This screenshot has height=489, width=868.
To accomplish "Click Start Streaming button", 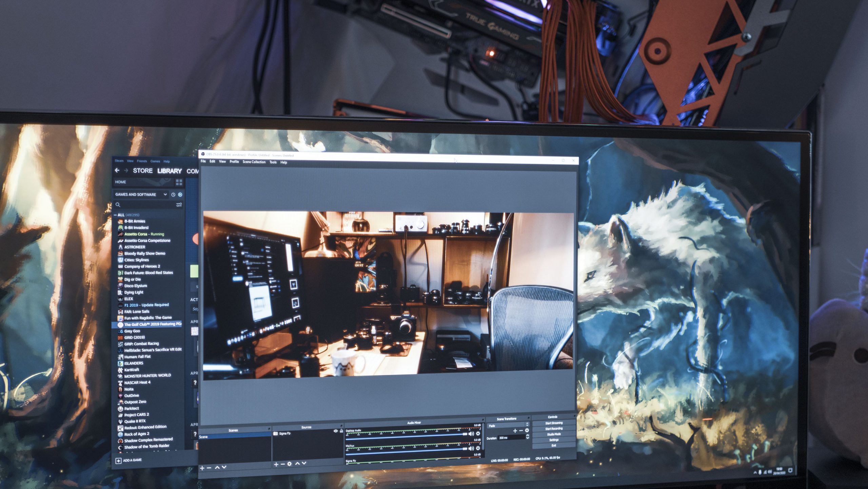I will coord(554,423).
